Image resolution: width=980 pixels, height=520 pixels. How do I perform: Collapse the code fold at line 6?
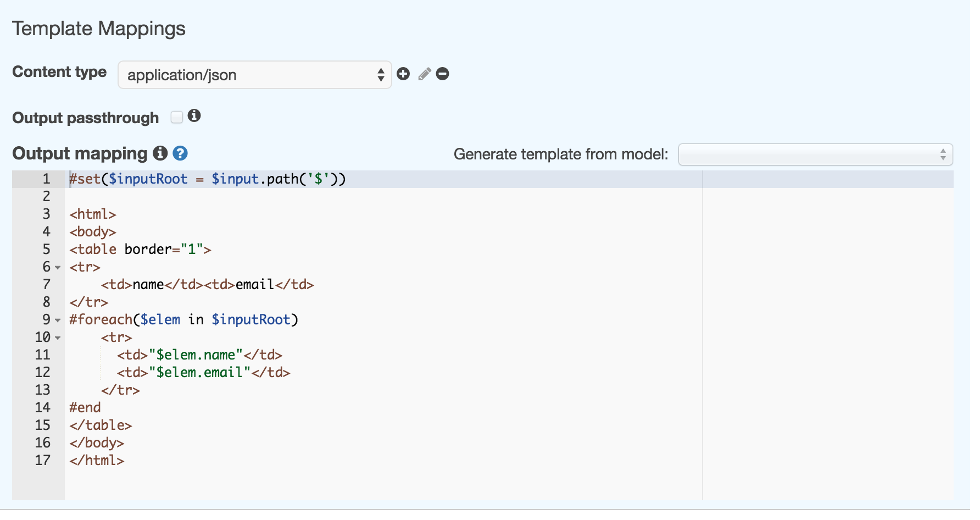pyautogui.click(x=58, y=268)
